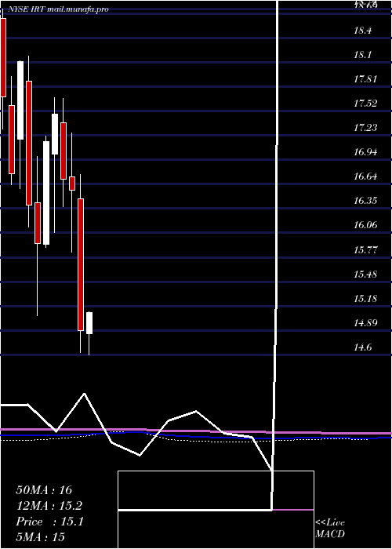
Task: Click the 16.35 price axis label
Action: pyautogui.click(x=365, y=201)
